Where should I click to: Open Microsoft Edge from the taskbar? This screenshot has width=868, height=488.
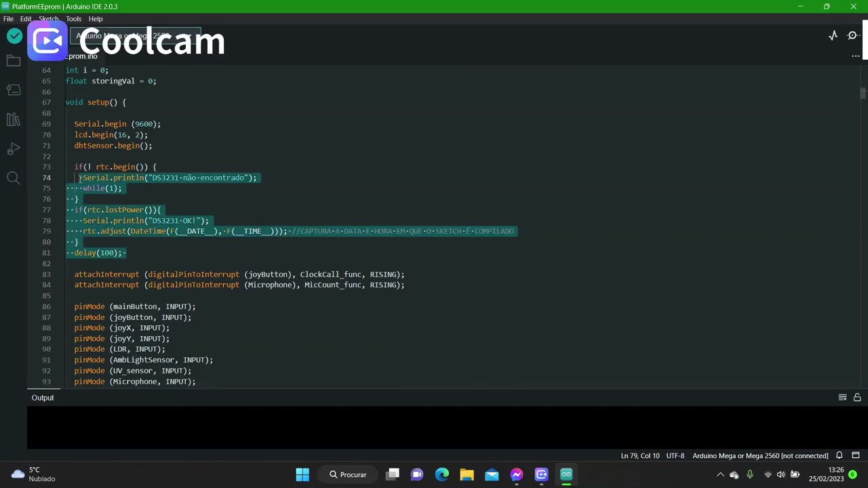point(442,474)
